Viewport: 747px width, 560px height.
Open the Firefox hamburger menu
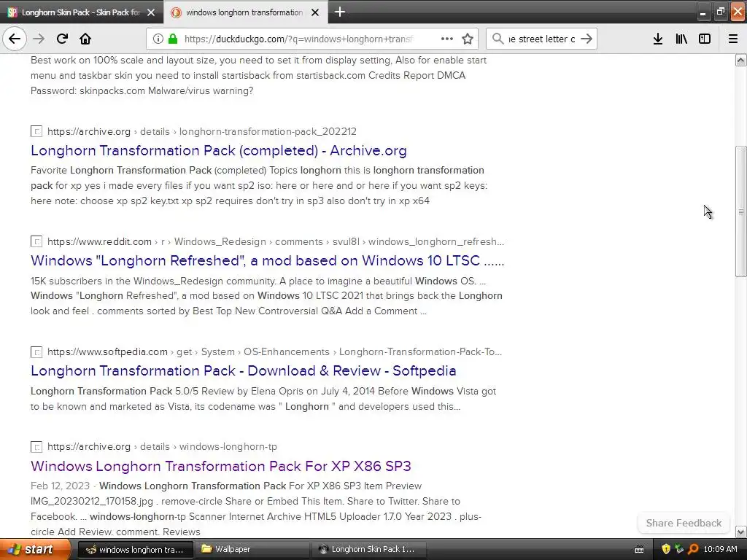click(x=733, y=39)
